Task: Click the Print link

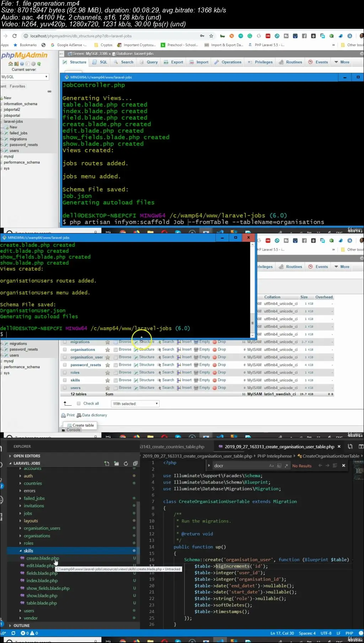Action: coord(68,415)
